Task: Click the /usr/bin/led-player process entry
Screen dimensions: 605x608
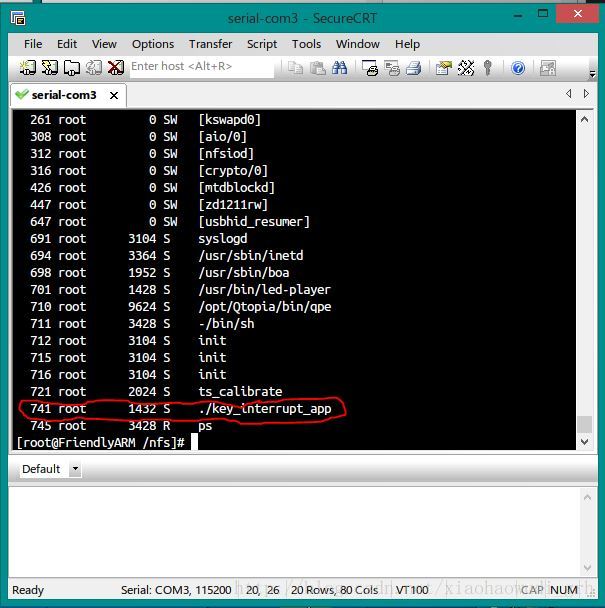Action: pyautogui.click(x=264, y=290)
